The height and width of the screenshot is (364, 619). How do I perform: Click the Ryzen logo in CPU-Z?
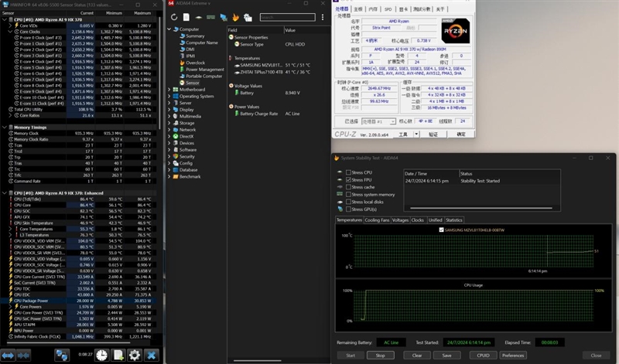(455, 31)
